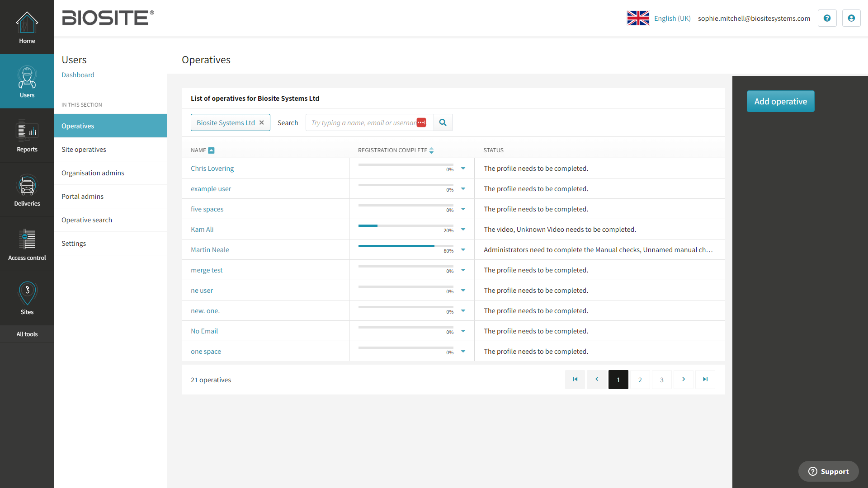Remove the Biosite Systems Ltd filter

[x=262, y=122]
